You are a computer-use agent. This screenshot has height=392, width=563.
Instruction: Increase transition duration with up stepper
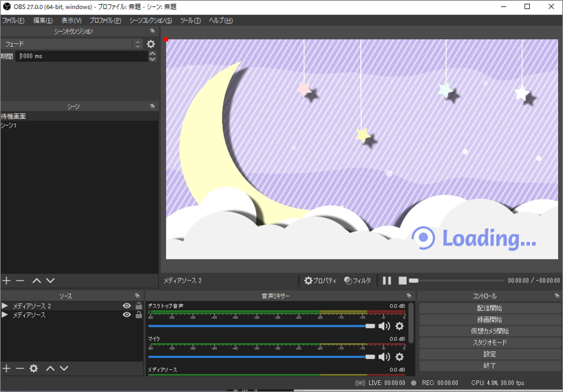(152, 54)
